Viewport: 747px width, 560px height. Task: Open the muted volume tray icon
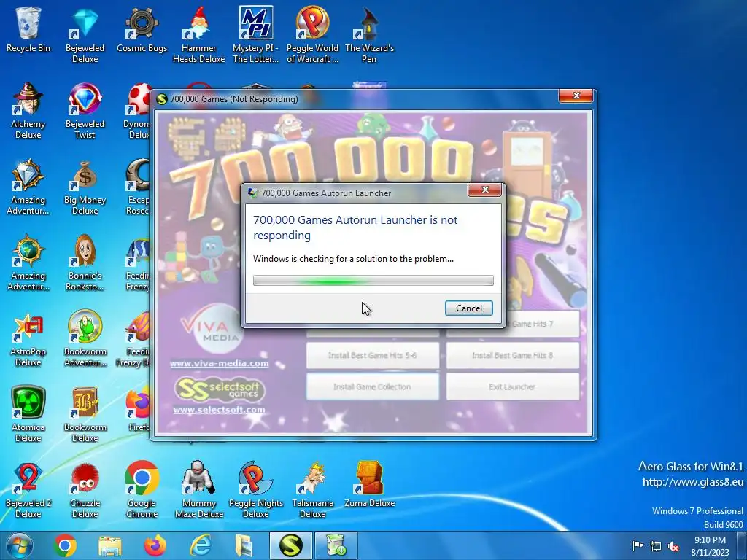[673, 547]
